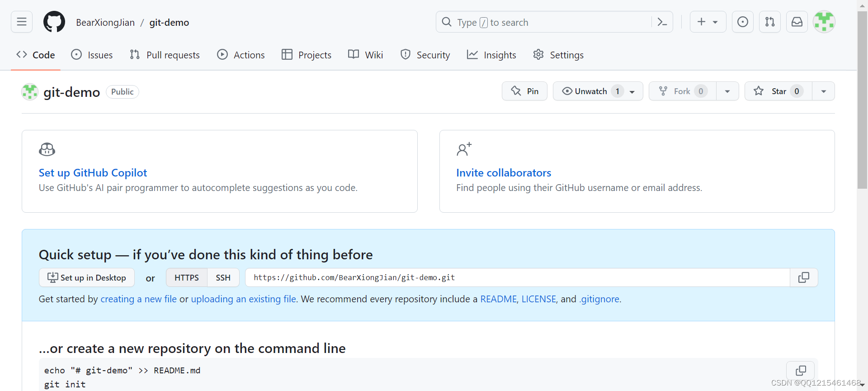Copy the command line code snippet

(x=801, y=371)
